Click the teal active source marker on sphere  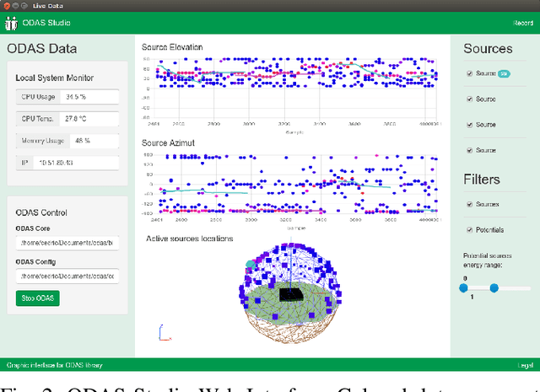coord(250,265)
